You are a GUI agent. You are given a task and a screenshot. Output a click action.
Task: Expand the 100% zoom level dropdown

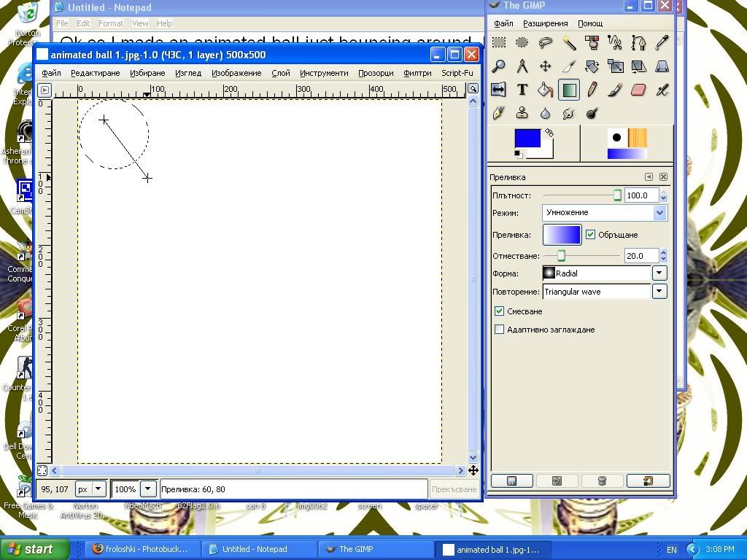point(147,489)
